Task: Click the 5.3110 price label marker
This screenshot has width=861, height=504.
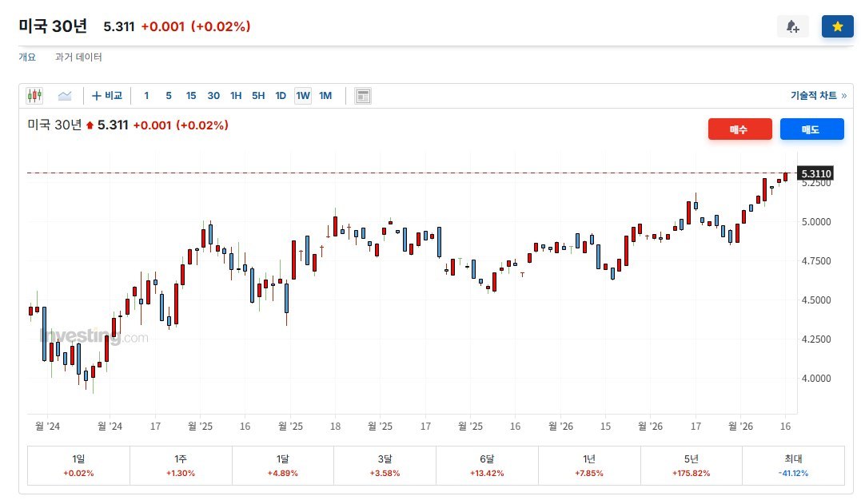Action: 815,174
